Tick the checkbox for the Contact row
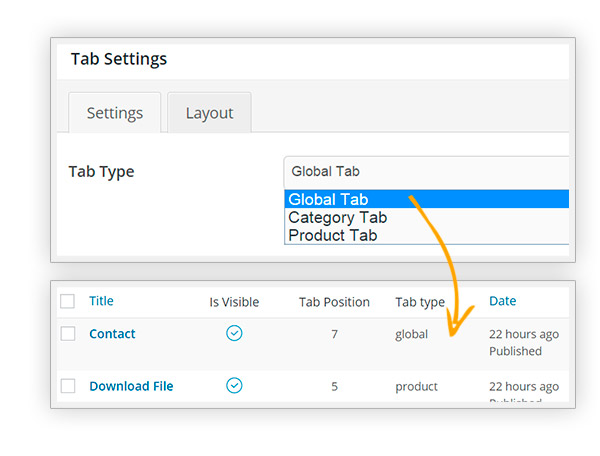 pyautogui.click(x=68, y=334)
